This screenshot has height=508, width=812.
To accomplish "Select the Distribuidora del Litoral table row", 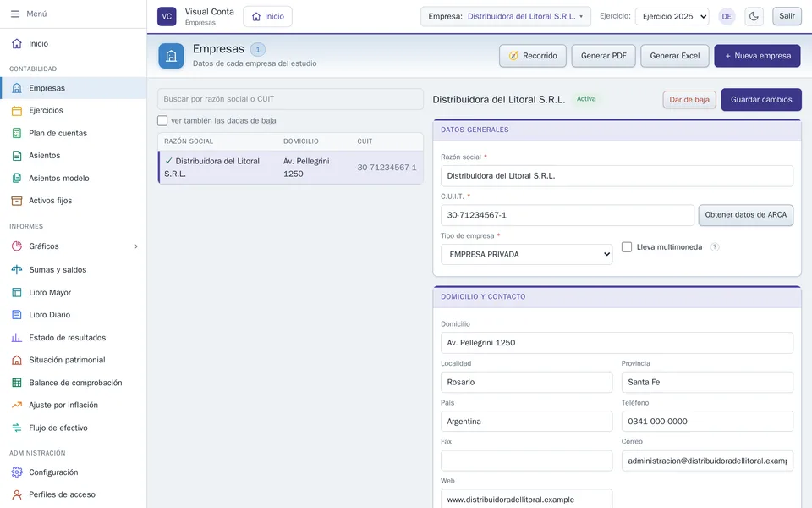I will (x=290, y=168).
